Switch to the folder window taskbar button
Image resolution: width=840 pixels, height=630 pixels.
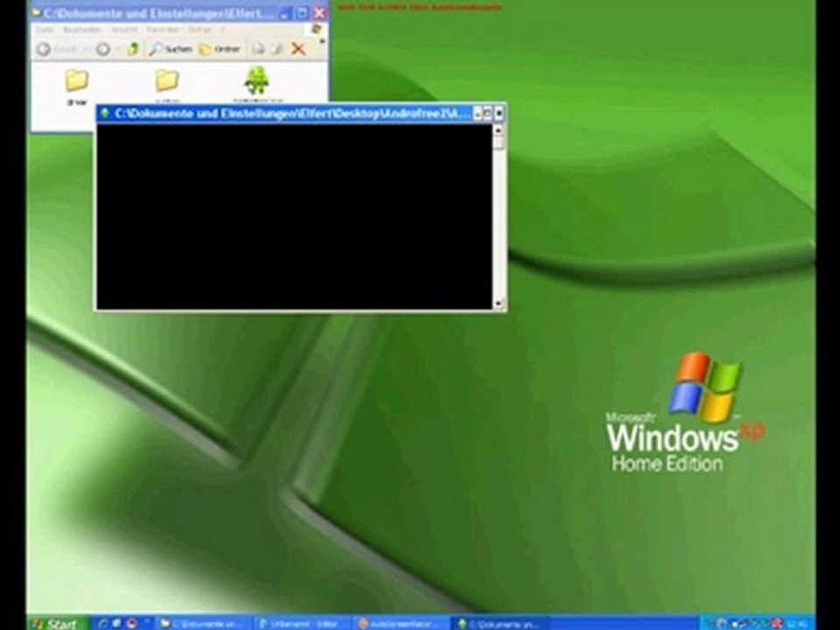[x=202, y=624]
